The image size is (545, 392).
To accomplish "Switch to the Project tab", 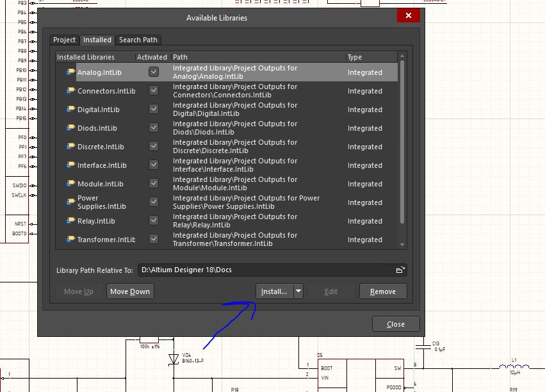I will (x=64, y=40).
